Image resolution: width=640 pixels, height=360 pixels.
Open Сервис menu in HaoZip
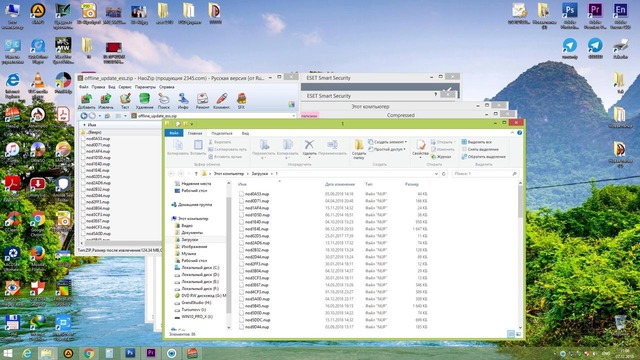coord(124,87)
